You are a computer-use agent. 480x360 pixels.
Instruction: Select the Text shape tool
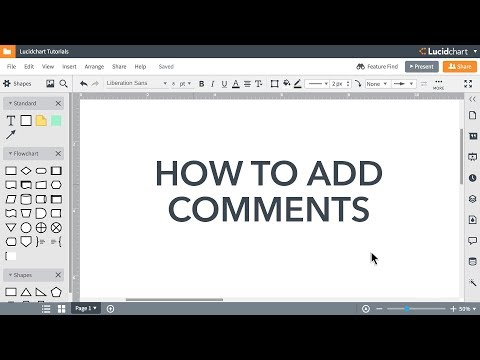coord(11,121)
